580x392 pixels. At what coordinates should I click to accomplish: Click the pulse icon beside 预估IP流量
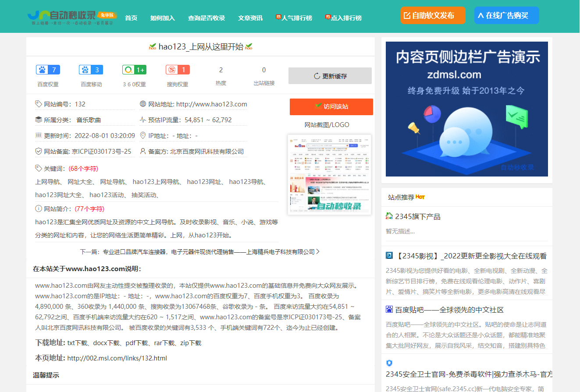tap(143, 120)
